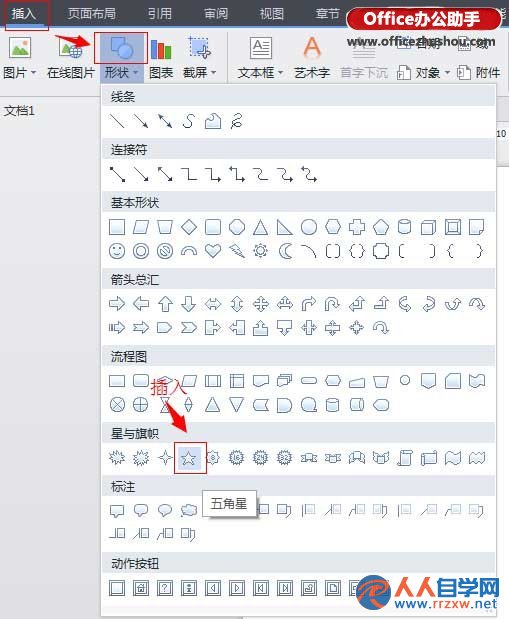Screen dimensions: 509x619
Task: Pick the heart shape in basic shapes
Action: pos(213,251)
